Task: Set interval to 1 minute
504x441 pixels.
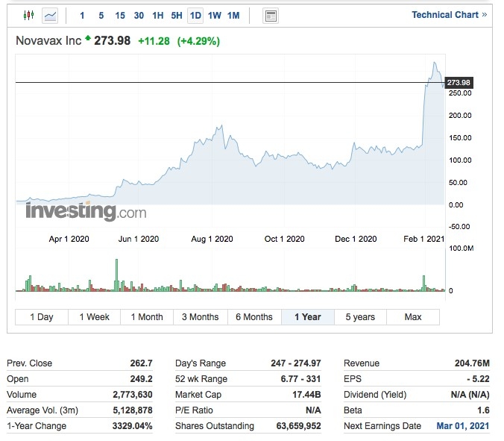Action: (x=82, y=16)
